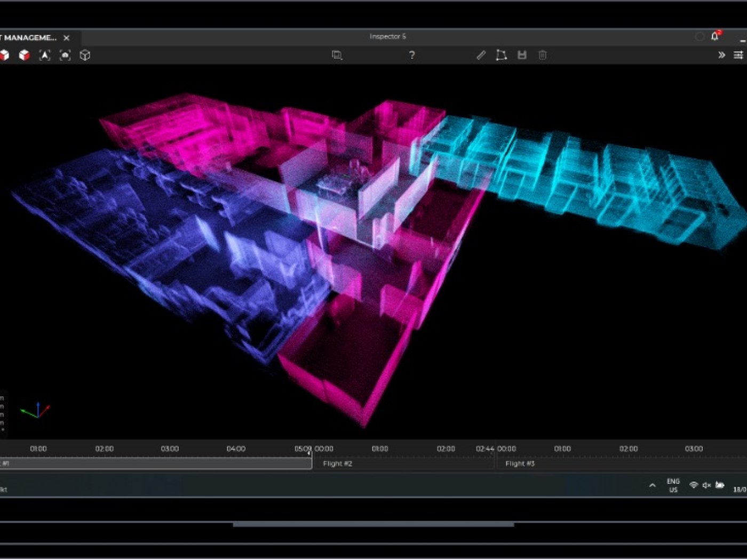The image size is (747, 560).
Task: Click the ENG US language indicator
Action: pos(673,485)
